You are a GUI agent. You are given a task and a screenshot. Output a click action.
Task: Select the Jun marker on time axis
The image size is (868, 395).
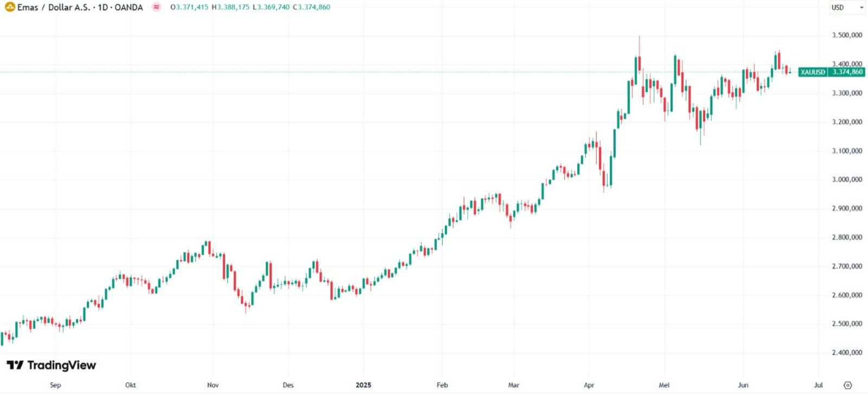pos(743,385)
